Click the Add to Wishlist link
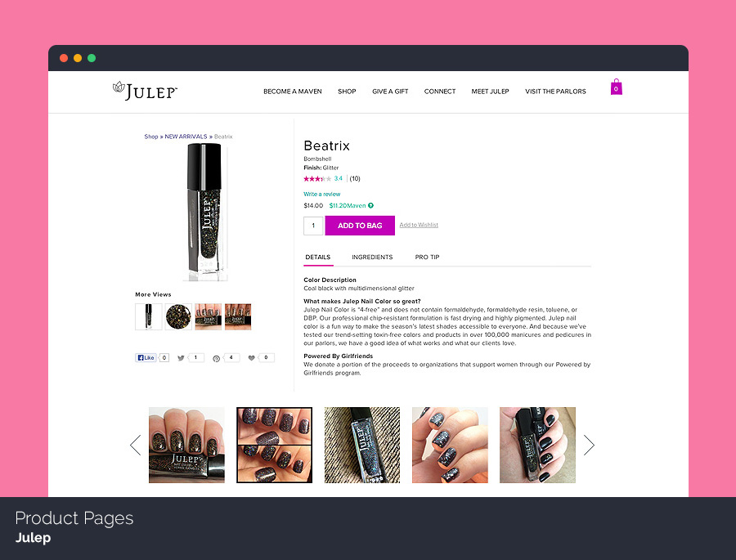This screenshot has width=736, height=560. click(x=419, y=226)
